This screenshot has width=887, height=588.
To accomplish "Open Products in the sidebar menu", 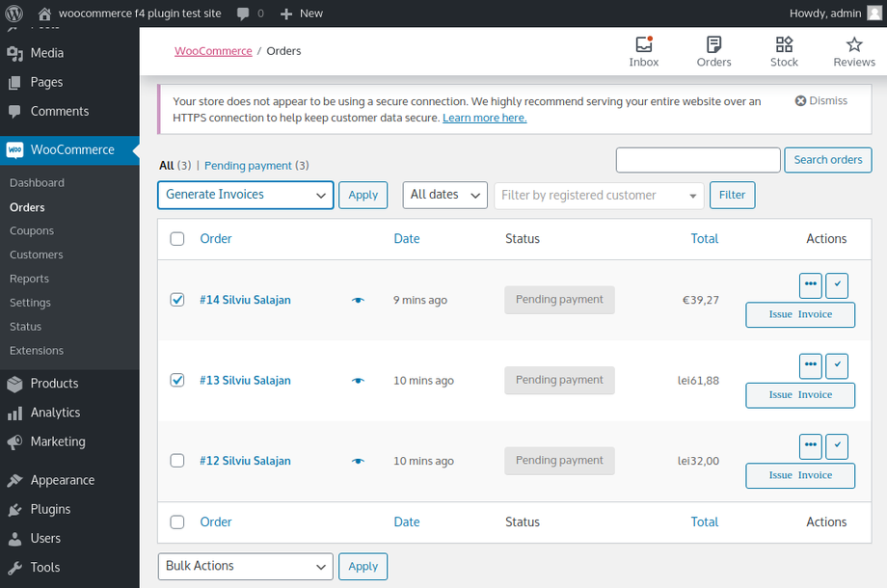I will (x=54, y=384).
